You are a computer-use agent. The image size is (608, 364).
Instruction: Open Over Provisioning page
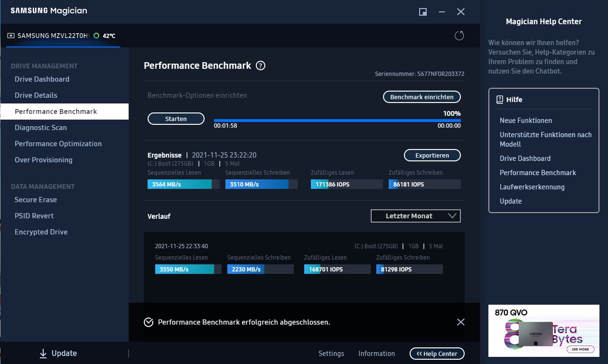coord(44,160)
